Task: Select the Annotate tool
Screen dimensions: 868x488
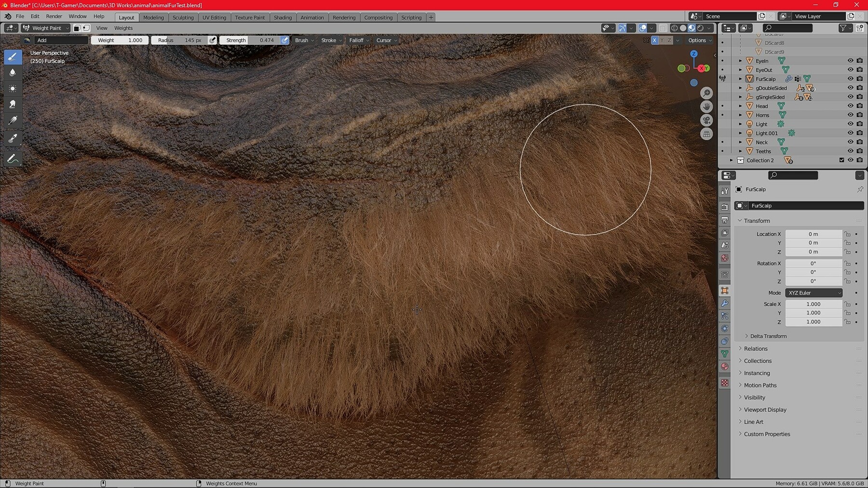Action: (x=13, y=159)
